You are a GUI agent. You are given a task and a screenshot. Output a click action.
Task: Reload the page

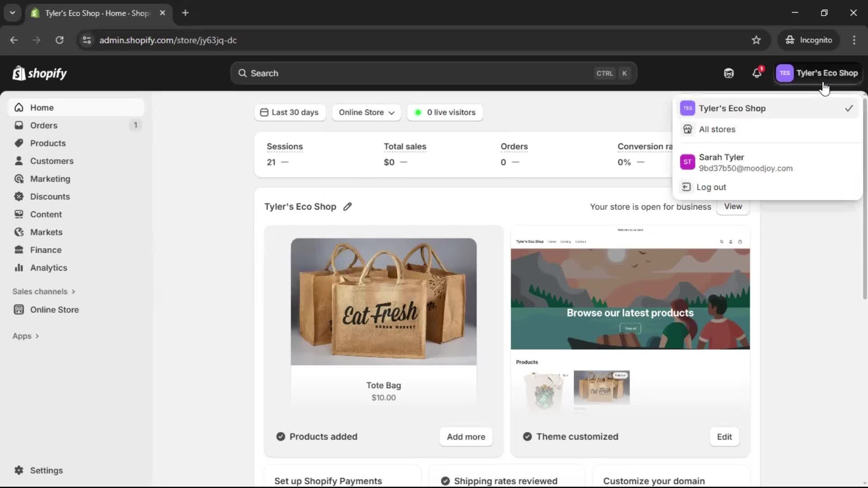tap(59, 40)
